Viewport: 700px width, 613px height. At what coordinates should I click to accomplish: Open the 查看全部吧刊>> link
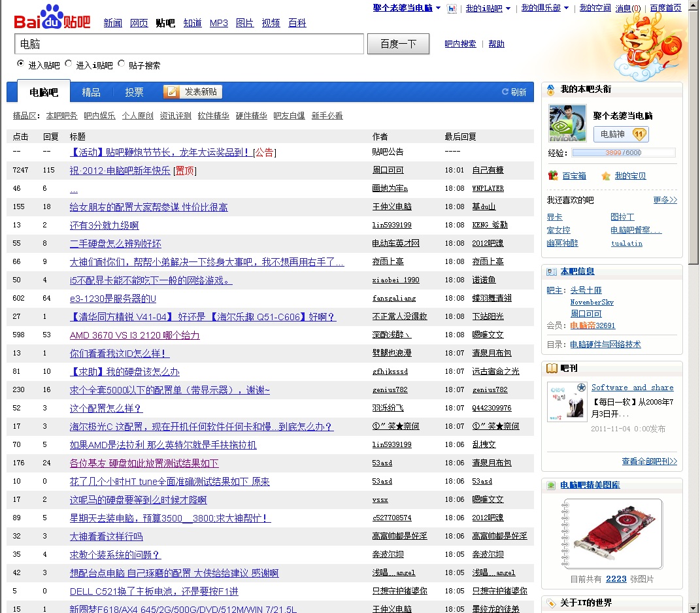click(650, 461)
